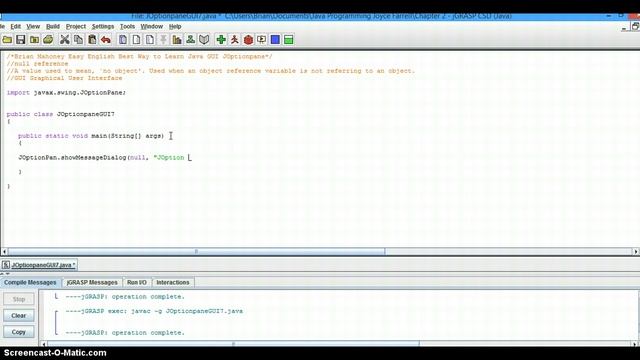Open the View menu
The height and width of the screenshot is (360, 640).
33,27
